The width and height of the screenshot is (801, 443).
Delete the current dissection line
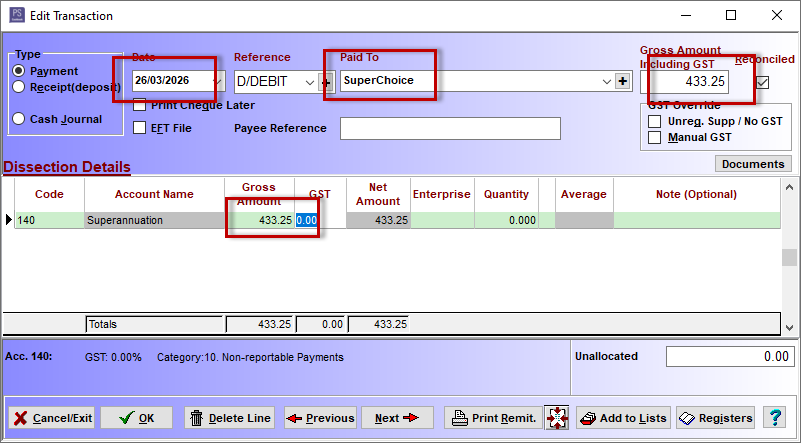pos(229,418)
